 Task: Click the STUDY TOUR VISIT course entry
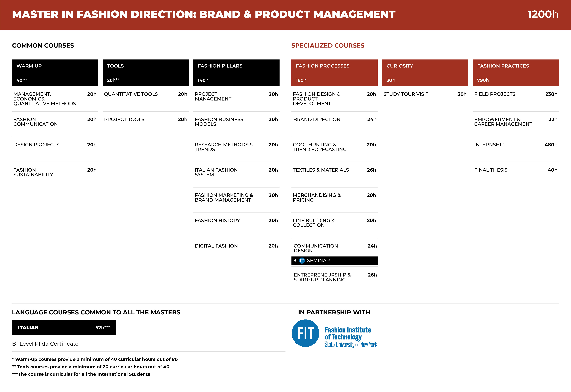coord(425,94)
